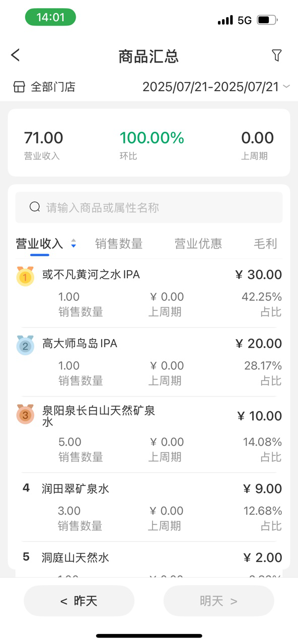Open the 2025/07/21 date range picker

click(x=210, y=87)
